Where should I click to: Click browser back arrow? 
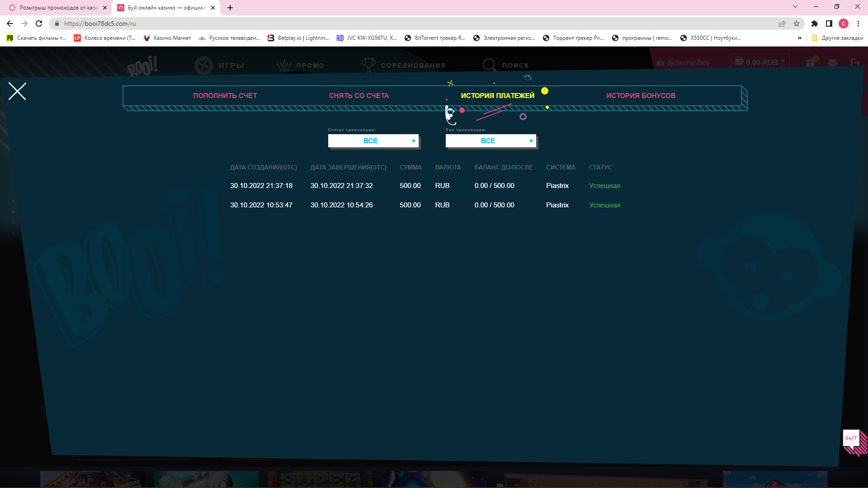coord(10,23)
